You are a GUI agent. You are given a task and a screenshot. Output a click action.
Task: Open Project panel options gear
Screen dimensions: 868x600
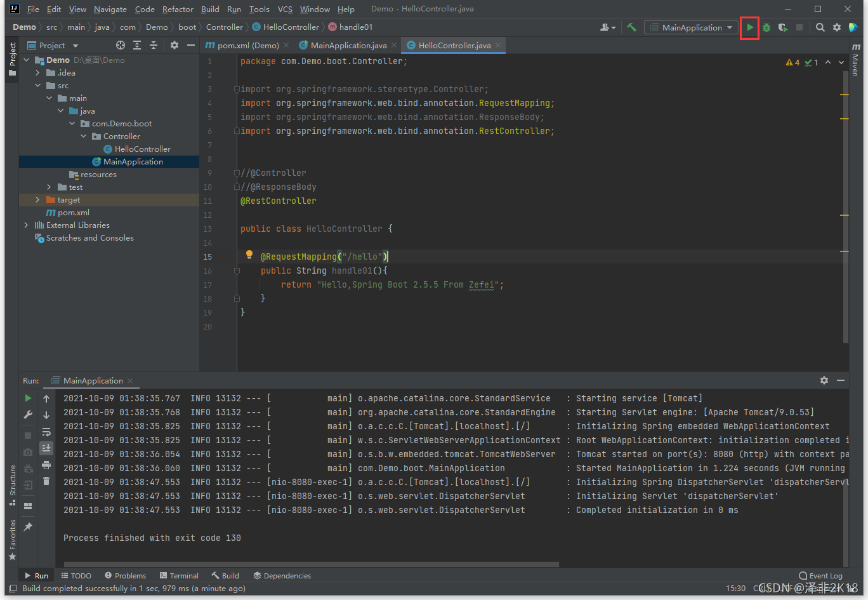tap(174, 45)
